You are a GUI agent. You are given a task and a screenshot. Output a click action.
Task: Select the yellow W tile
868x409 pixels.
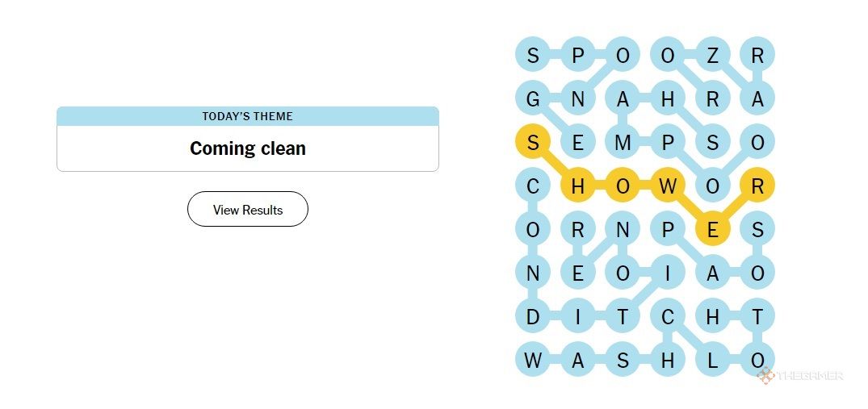coord(668,187)
